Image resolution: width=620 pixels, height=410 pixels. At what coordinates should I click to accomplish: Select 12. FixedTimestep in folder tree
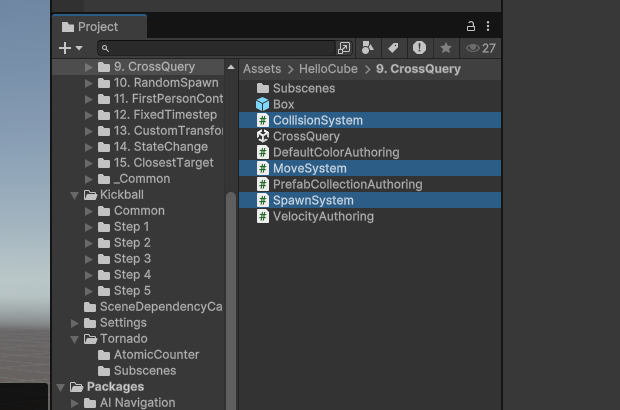click(165, 115)
